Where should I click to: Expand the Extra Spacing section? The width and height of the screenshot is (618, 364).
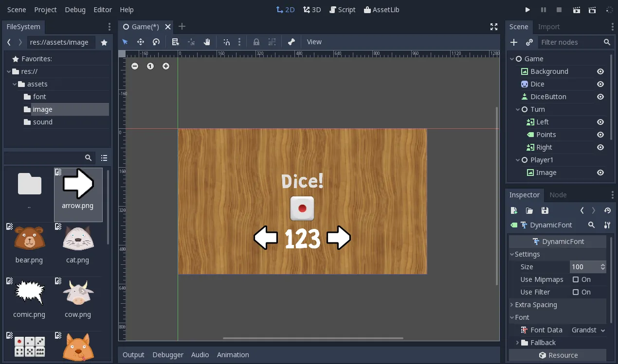pos(512,305)
